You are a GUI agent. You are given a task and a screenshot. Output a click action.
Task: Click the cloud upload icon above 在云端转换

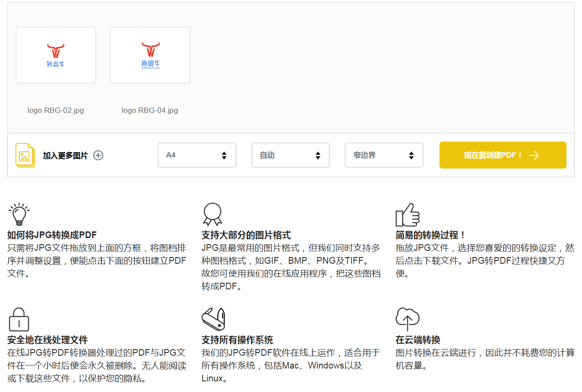[407, 319]
